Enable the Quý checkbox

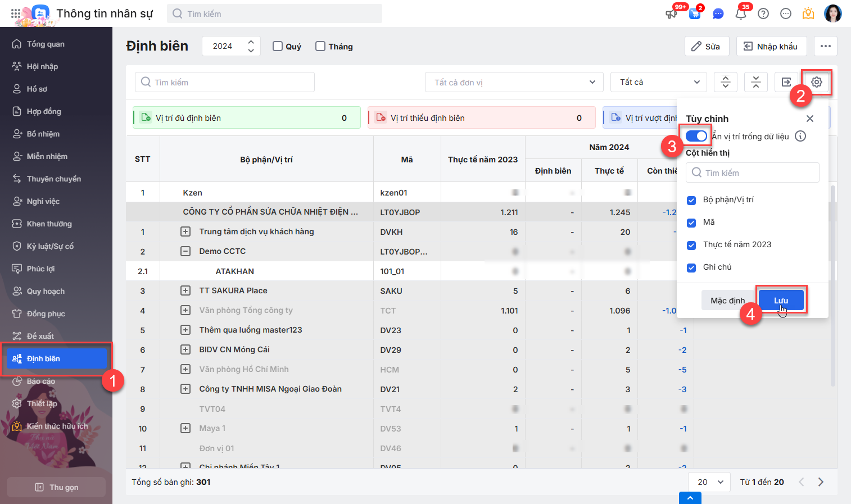tap(278, 46)
